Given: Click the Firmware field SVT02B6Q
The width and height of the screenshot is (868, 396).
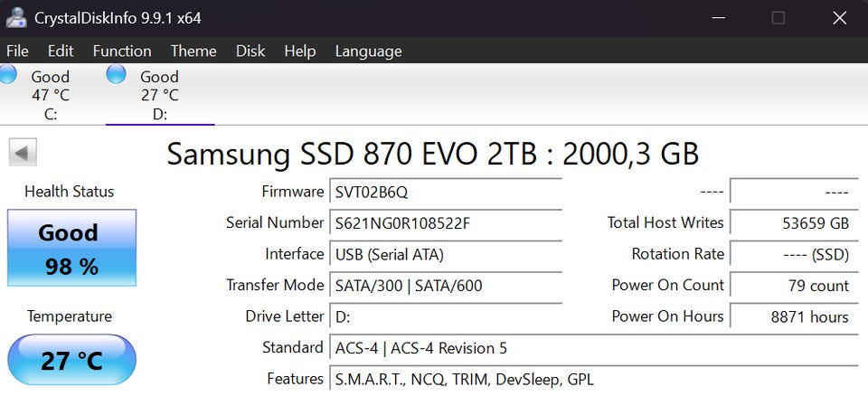Looking at the screenshot, I should 446,193.
